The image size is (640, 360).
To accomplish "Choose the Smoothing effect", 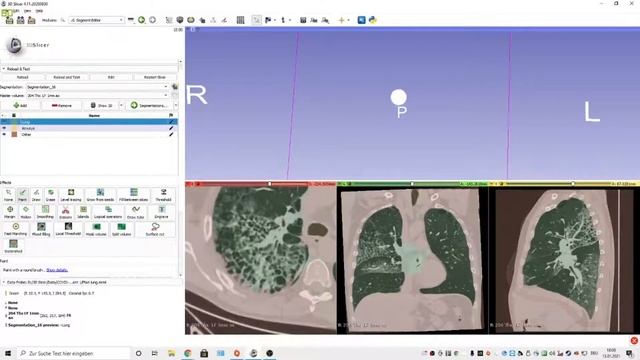I will pos(45,212).
